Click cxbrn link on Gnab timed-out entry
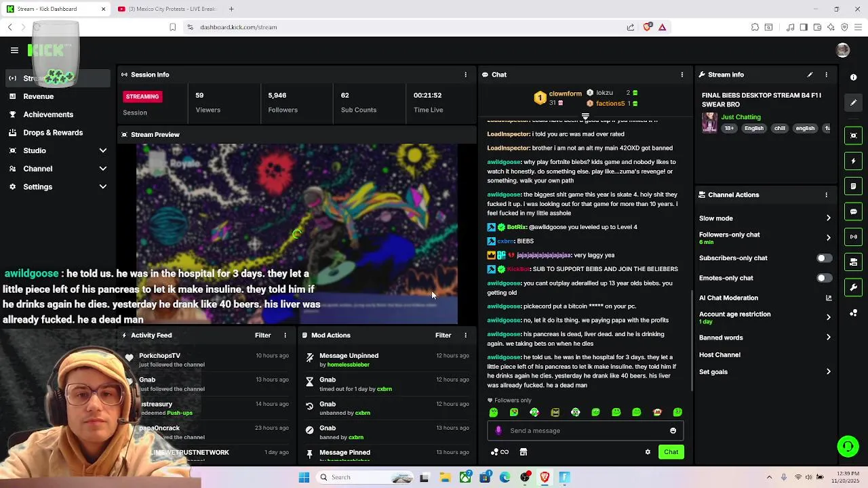This screenshot has width=868, height=488. point(384,389)
